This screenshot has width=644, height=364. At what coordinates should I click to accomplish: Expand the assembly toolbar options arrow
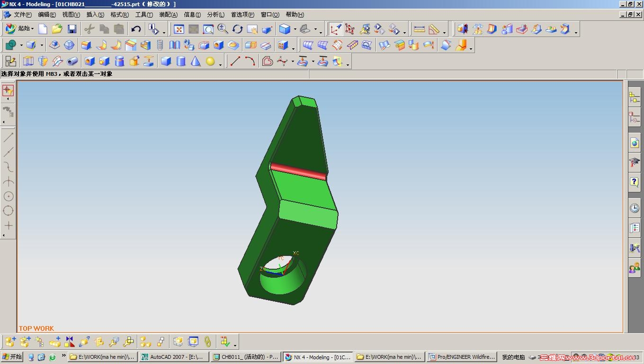click(x=235, y=345)
